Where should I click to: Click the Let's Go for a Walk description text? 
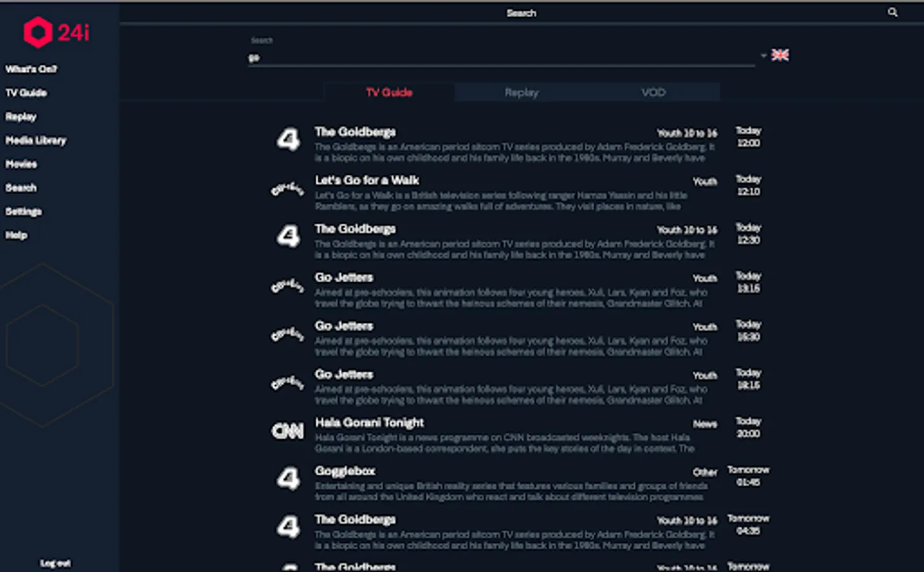(501, 201)
